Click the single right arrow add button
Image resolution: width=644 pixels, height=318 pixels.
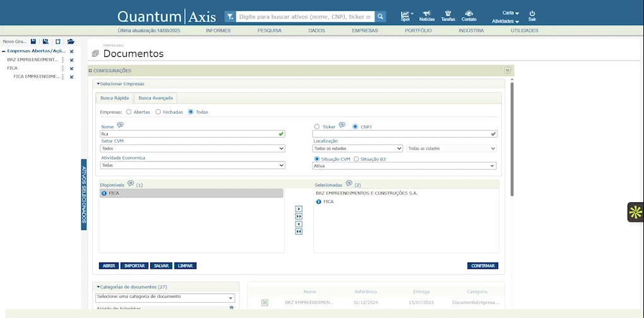pos(299,209)
